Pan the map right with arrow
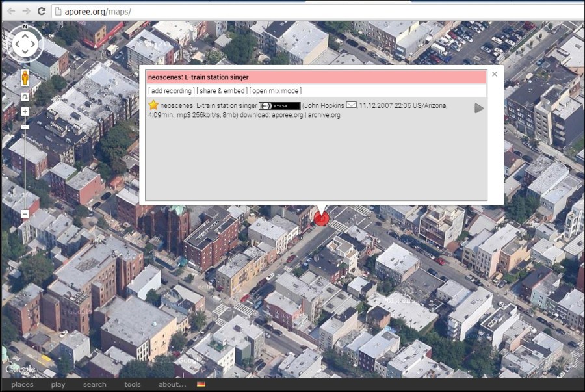The width and height of the screenshot is (585, 392). coord(36,44)
